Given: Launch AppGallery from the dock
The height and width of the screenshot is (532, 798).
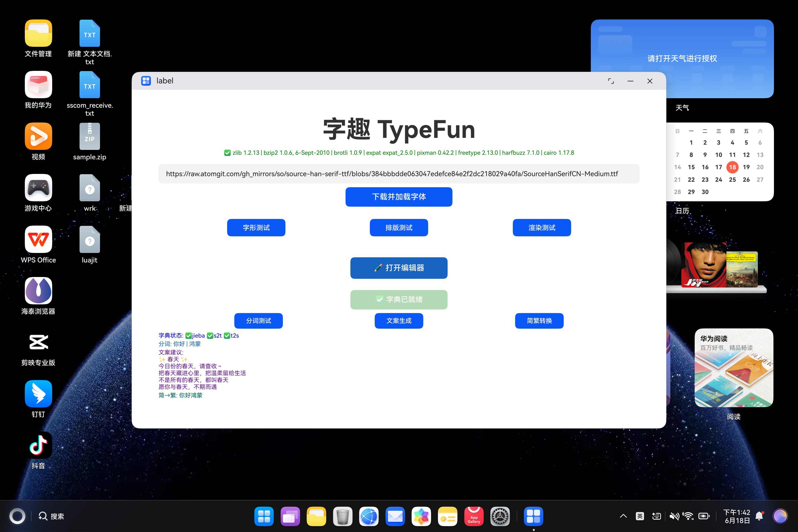Looking at the screenshot, I should pos(474,516).
